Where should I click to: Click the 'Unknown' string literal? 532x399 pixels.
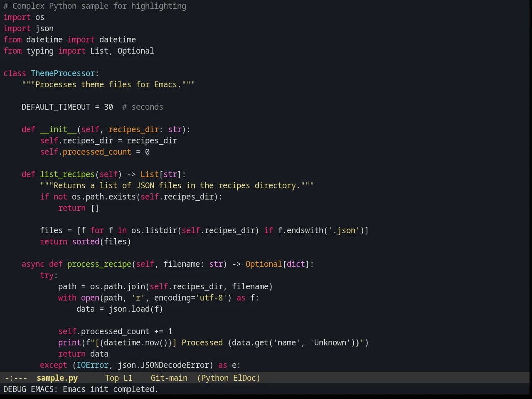pos(330,342)
